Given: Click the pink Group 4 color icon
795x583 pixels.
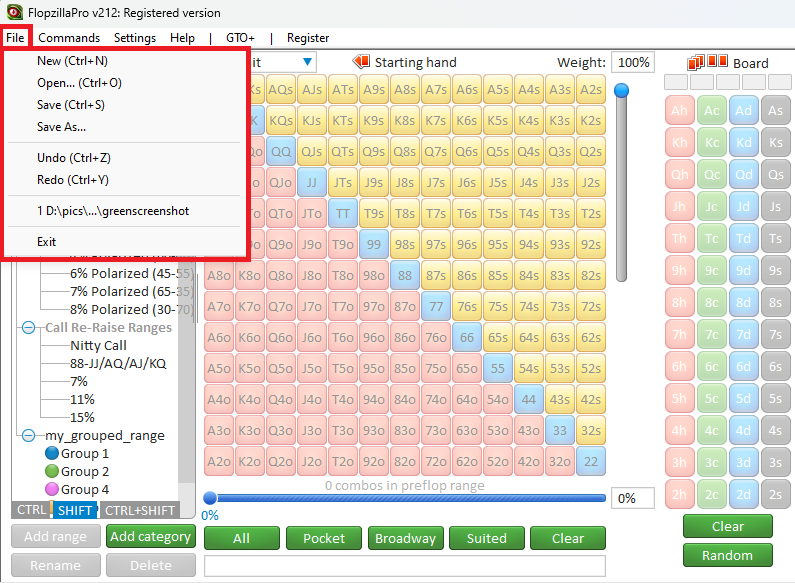Looking at the screenshot, I should 52,490.
